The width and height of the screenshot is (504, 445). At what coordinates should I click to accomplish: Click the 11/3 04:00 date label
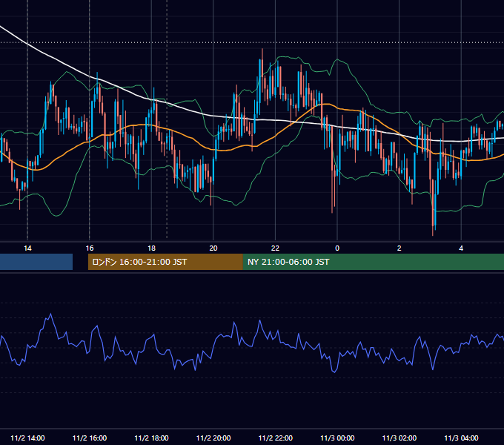[x=461, y=438]
